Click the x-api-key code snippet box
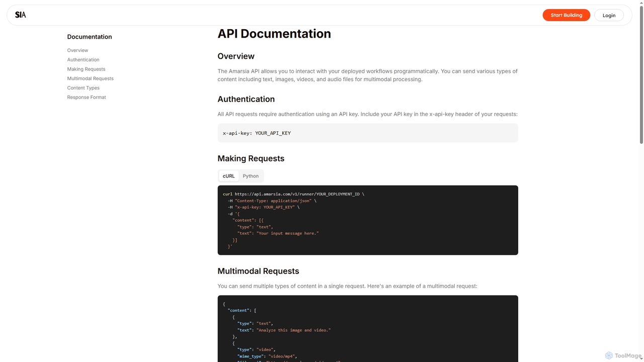 (x=368, y=133)
